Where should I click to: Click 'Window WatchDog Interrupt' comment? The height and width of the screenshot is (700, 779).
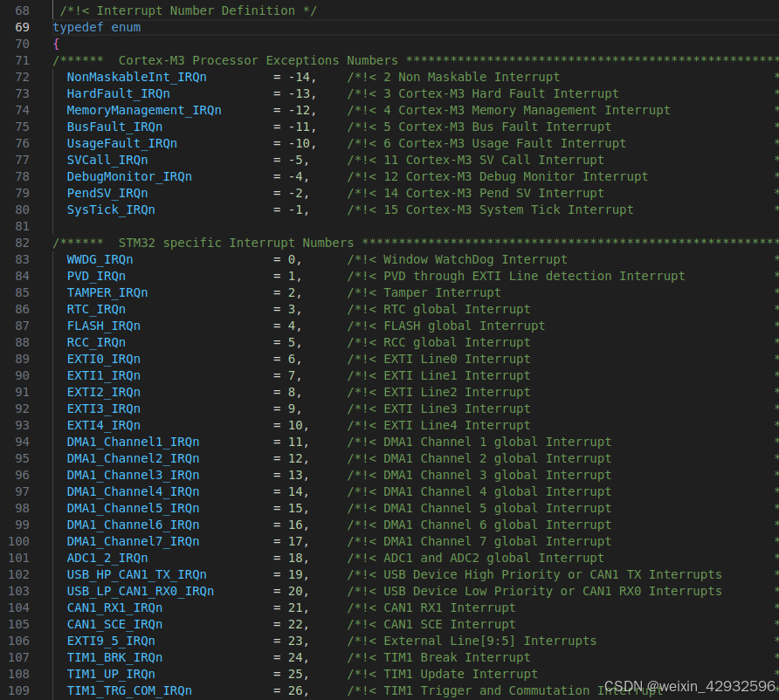(x=475, y=259)
